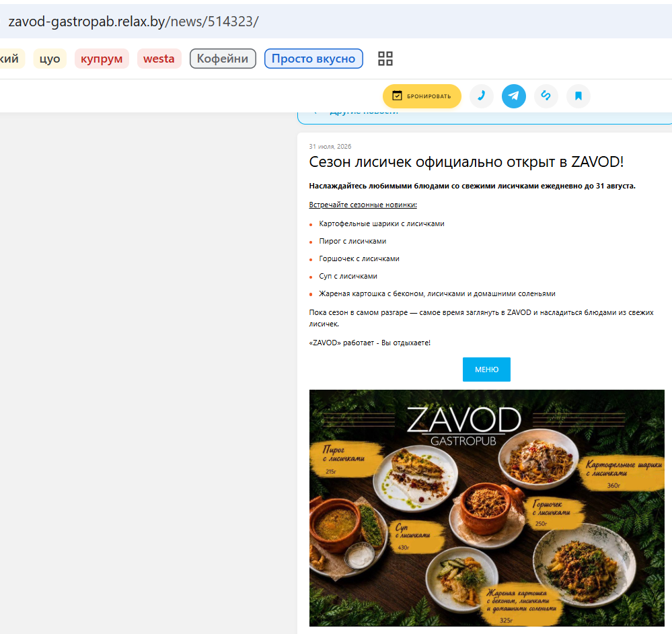This screenshot has width=672, height=634.
Task: Select the Кофейни tab group
Action: (223, 59)
